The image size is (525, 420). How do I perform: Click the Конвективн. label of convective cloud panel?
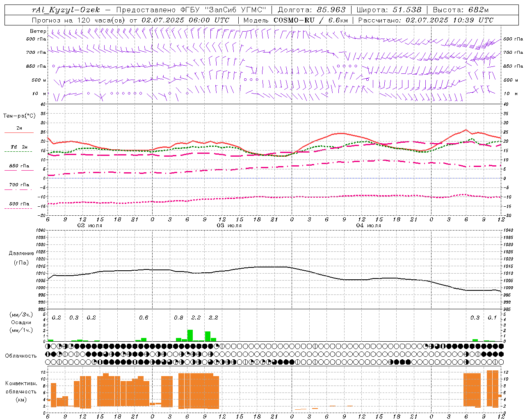21,383
